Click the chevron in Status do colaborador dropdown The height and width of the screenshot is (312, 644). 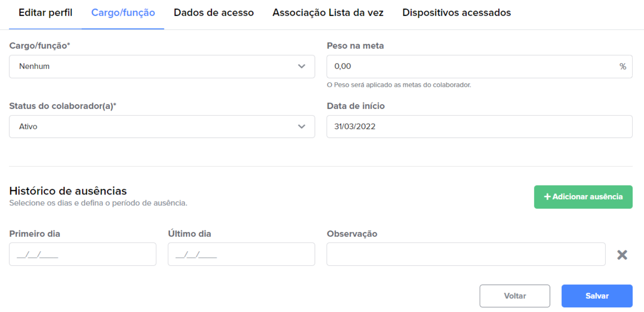point(302,127)
